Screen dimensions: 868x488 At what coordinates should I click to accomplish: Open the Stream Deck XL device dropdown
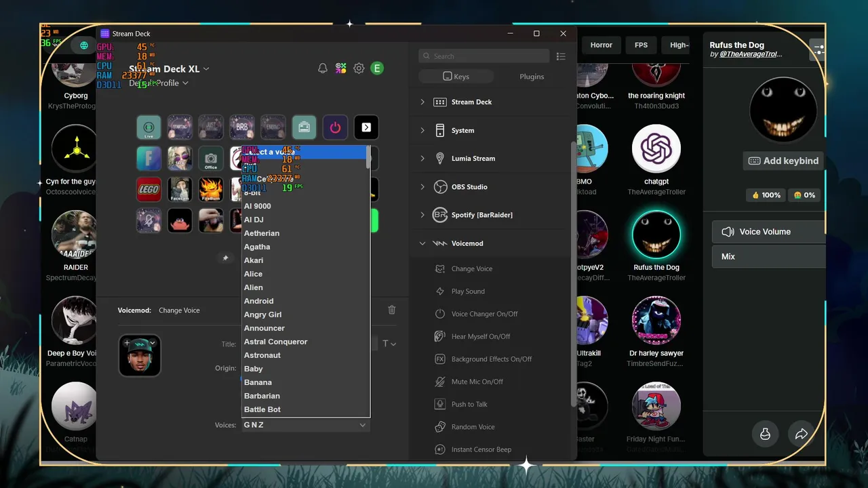pyautogui.click(x=170, y=68)
